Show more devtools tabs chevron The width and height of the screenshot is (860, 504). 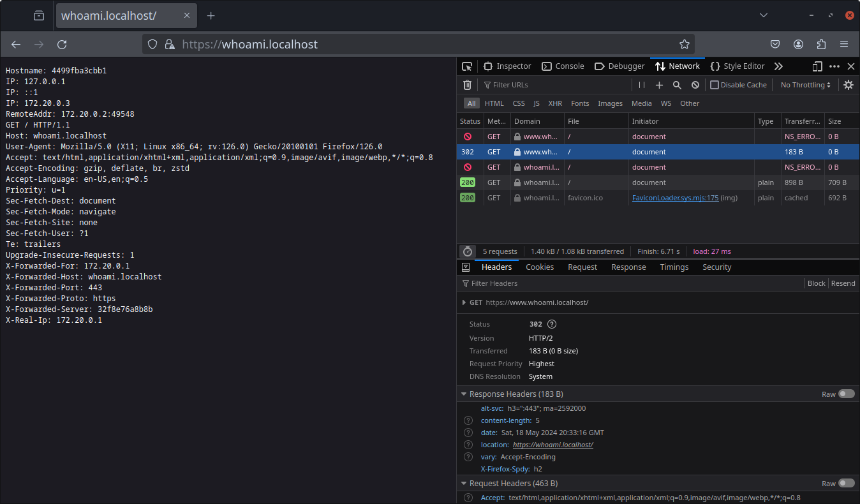click(x=778, y=66)
